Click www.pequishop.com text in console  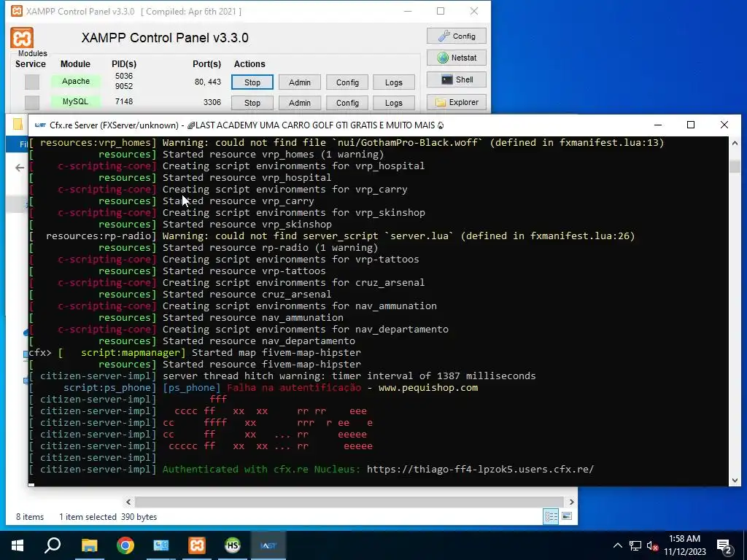click(x=427, y=388)
